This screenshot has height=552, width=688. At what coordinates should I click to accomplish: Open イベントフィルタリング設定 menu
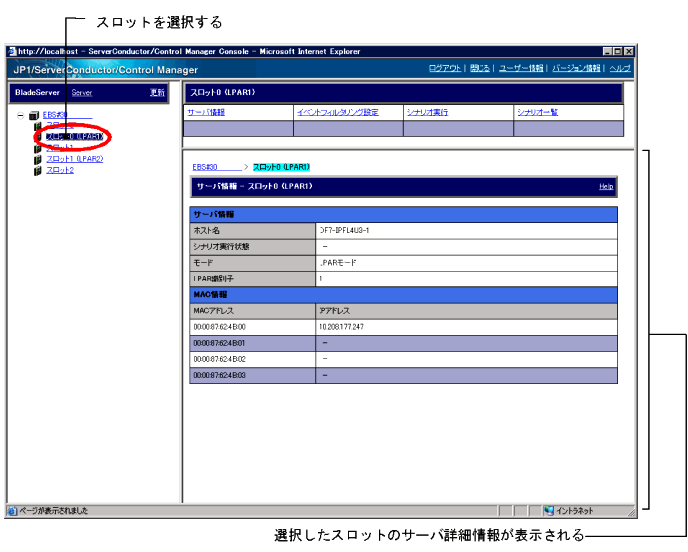(x=337, y=112)
